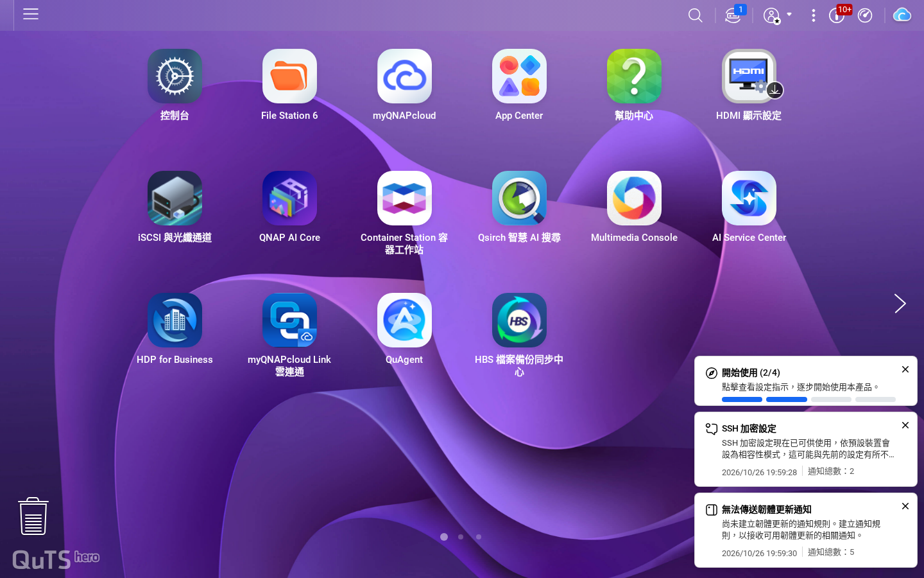The height and width of the screenshot is (578, 924).
Task: Switch to second desktop page dot
Action: (461, 537)
